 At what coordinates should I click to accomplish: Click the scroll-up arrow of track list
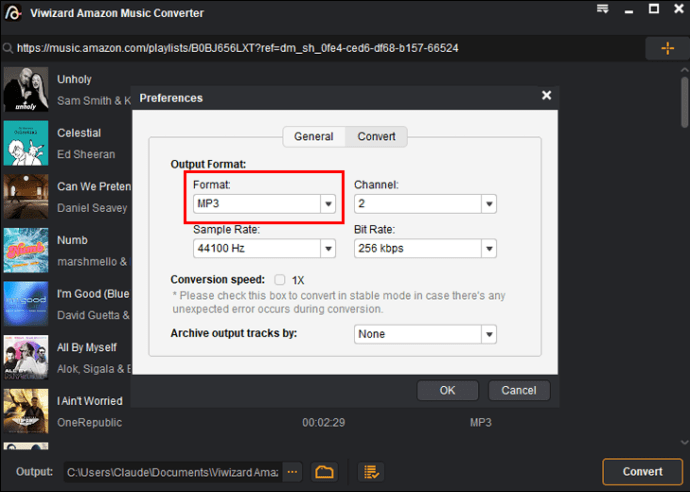[x=684, y=70]
